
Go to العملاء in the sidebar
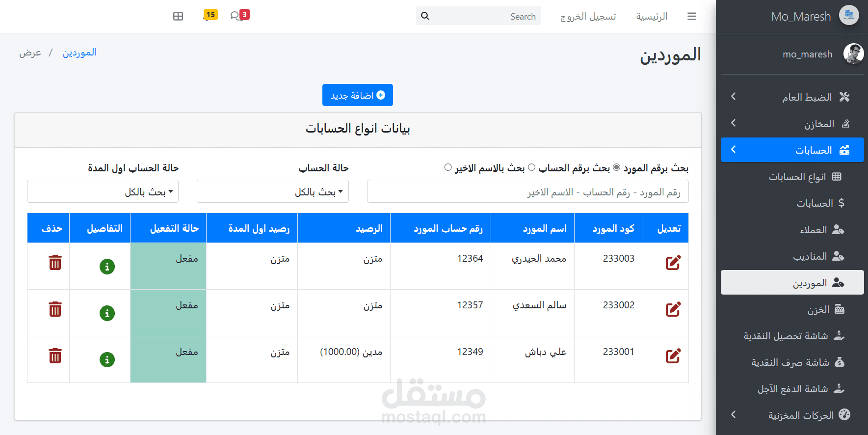coord(792,229)
